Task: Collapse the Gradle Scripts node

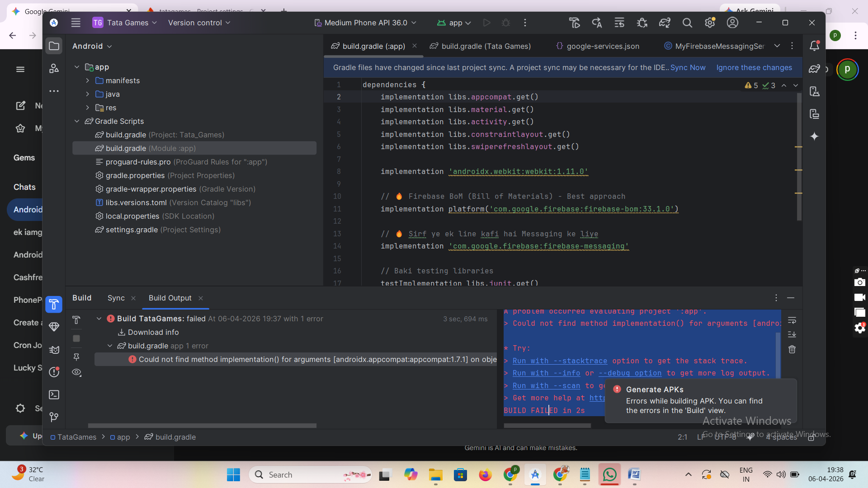Action: [77, 121]
